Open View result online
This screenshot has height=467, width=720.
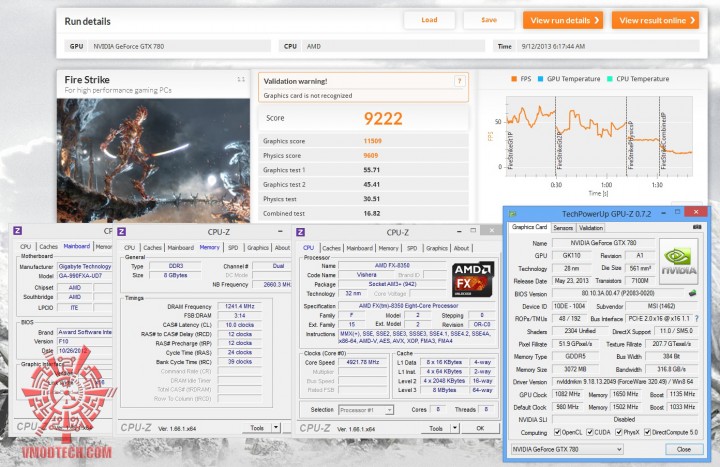coord(655,20)
